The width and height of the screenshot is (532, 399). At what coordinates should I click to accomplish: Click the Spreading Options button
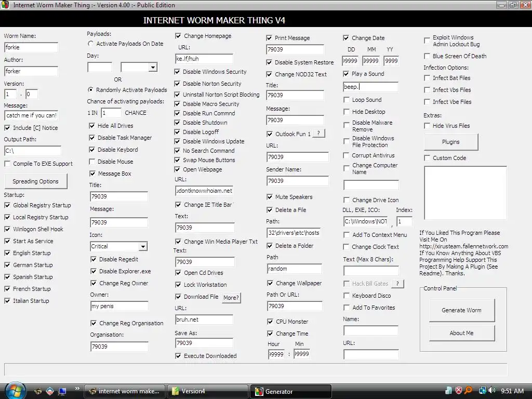point(36,181)
